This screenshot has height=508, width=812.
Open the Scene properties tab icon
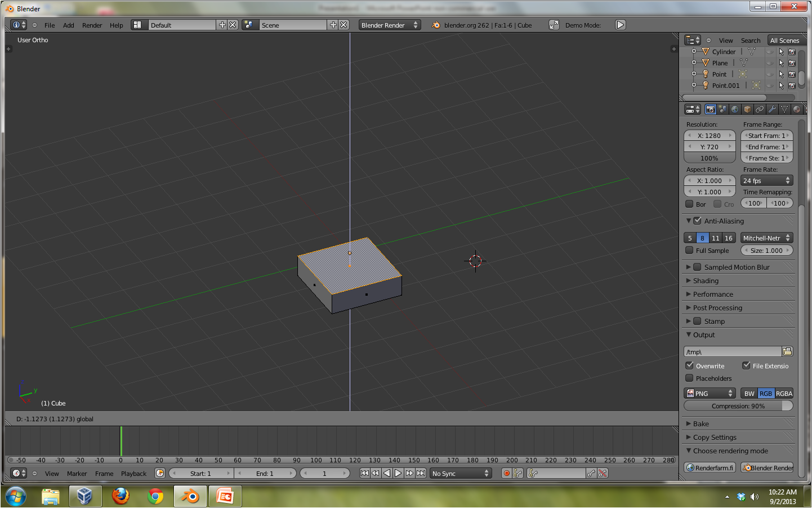pyautogui.click(x=723, y=109)
